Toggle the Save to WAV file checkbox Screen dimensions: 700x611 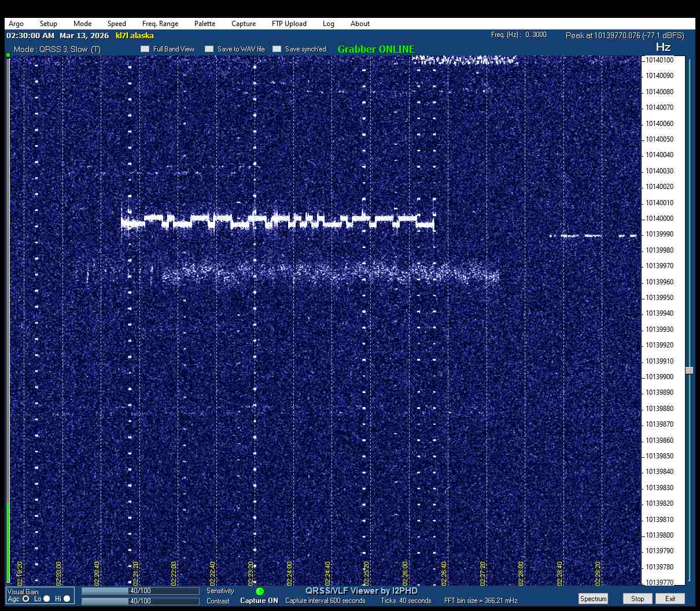tap(209, 49)
